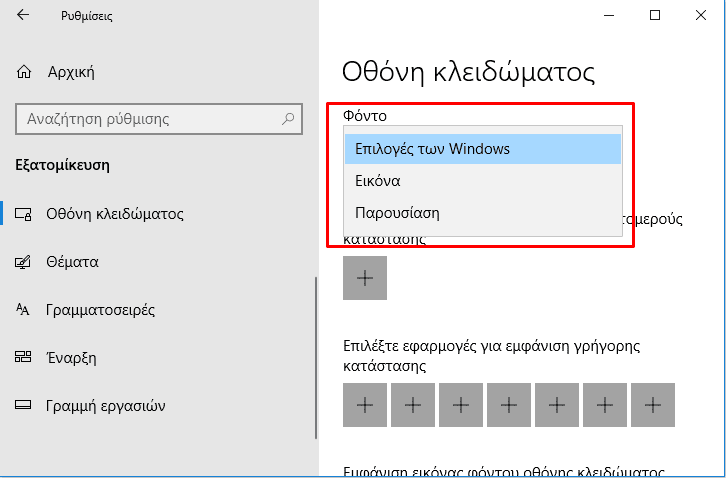Click the Γραμμή εργασιών taskbar icon

click(24, 406)
